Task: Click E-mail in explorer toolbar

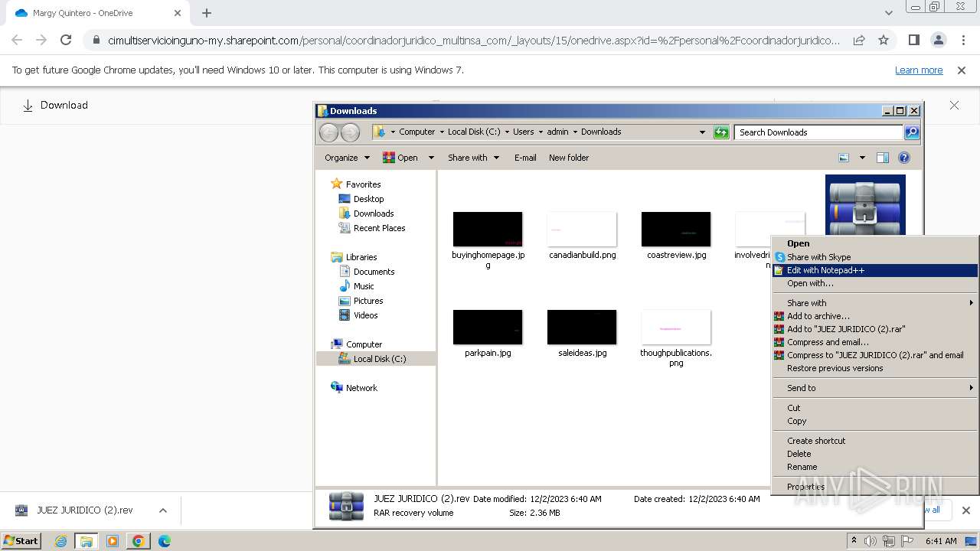Action: click(x=525, y=158)
